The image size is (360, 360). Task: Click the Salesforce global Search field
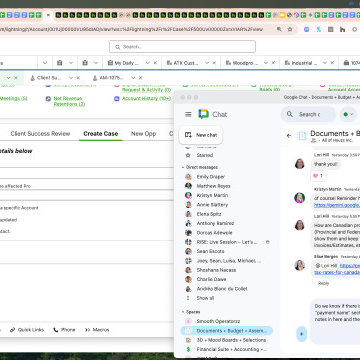182,47
